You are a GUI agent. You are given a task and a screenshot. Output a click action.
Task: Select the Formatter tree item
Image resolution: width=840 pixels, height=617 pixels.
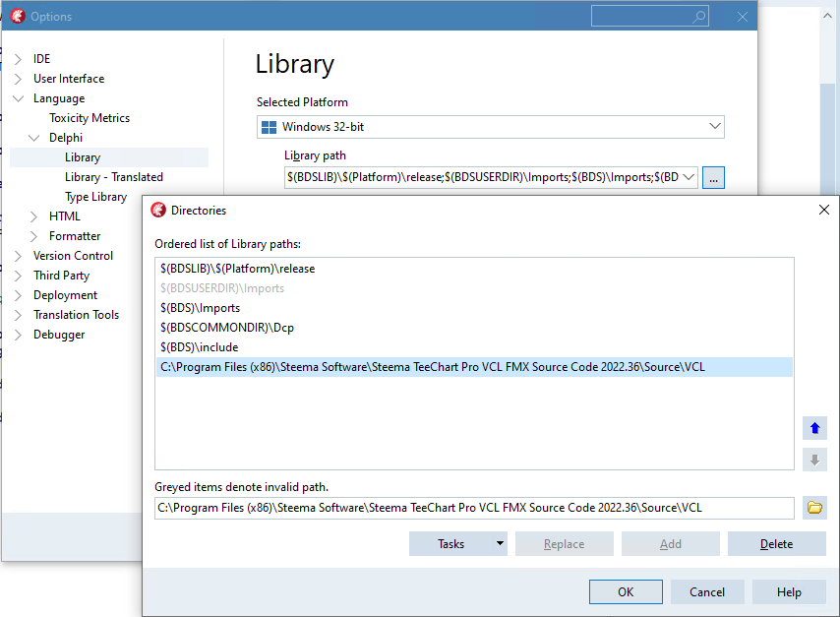click(75, 236)
